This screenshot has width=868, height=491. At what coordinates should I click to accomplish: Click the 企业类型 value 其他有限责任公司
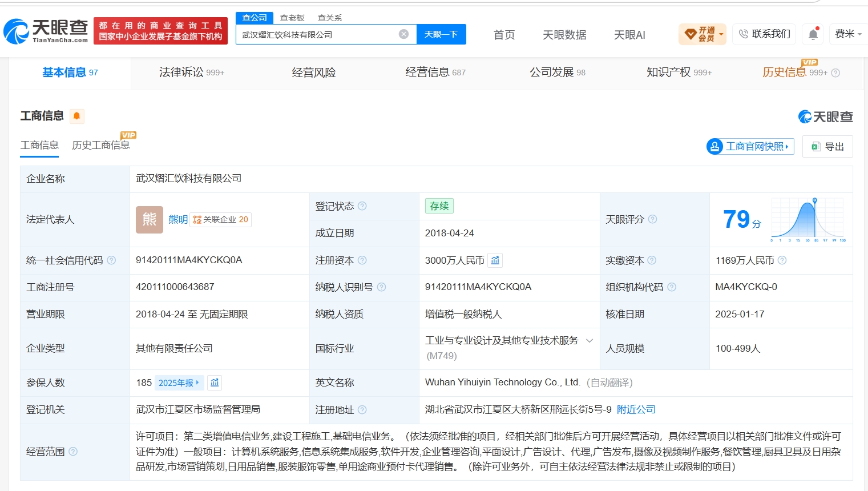(174, 348)
